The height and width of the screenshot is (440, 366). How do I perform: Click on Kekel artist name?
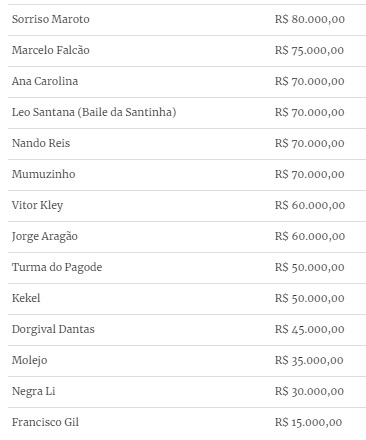pos(26,298)
